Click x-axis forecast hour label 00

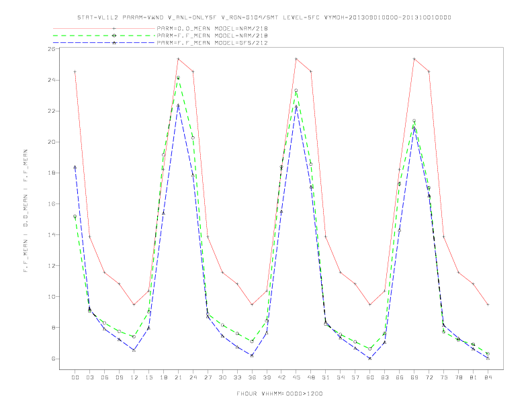pos(75,377)
